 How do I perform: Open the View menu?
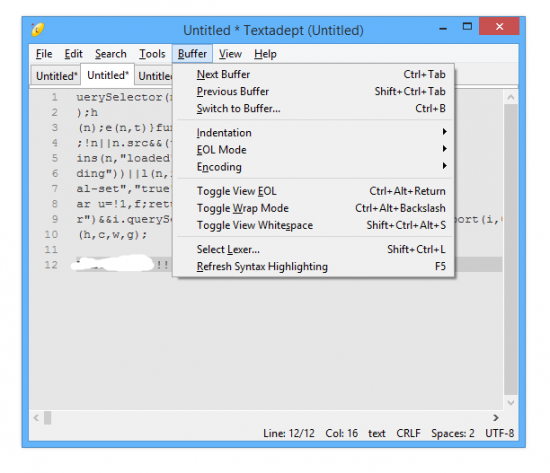pyautogui.click(x=230, y=54)
